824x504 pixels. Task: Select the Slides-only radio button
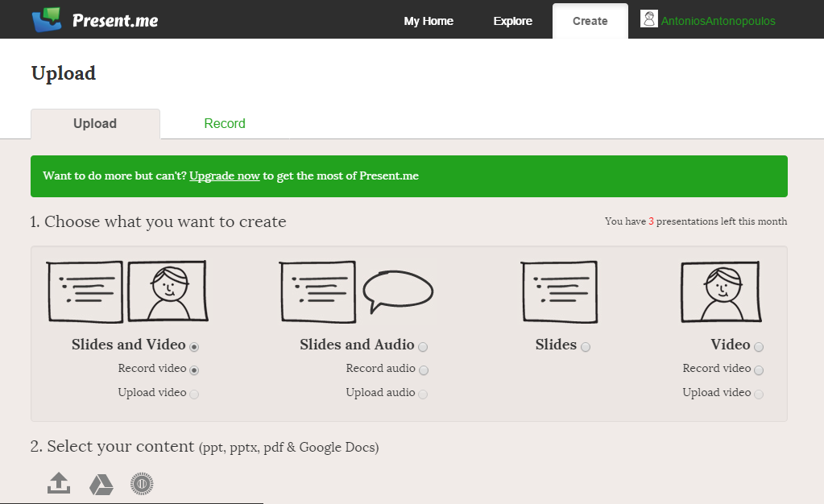[586, 346]
